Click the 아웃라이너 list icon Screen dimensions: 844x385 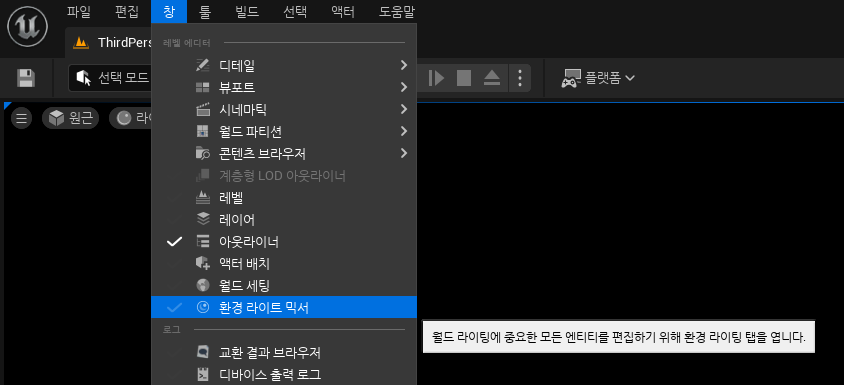[202, 242]
